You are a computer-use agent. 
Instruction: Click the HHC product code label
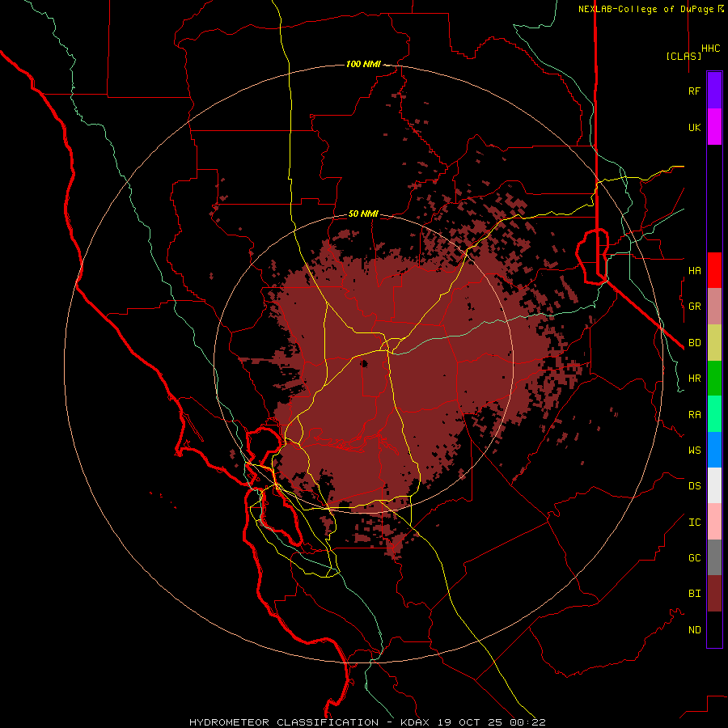(x=710, y=49)
